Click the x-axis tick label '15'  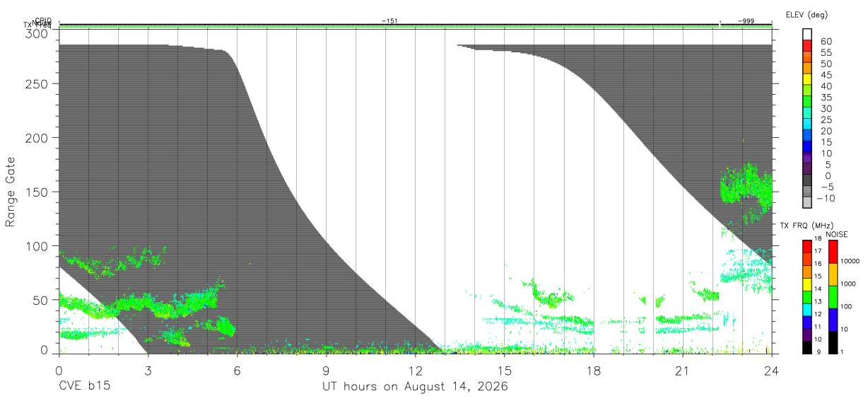(504, 371)
